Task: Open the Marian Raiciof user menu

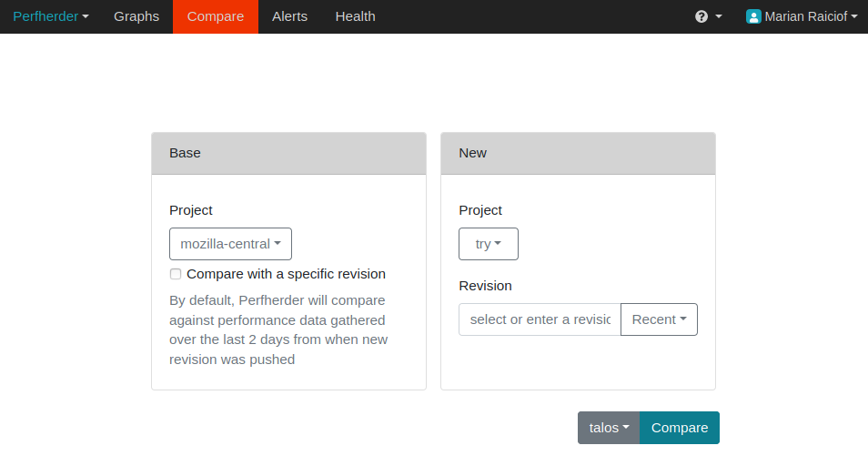Action: [x=810, y=16]
